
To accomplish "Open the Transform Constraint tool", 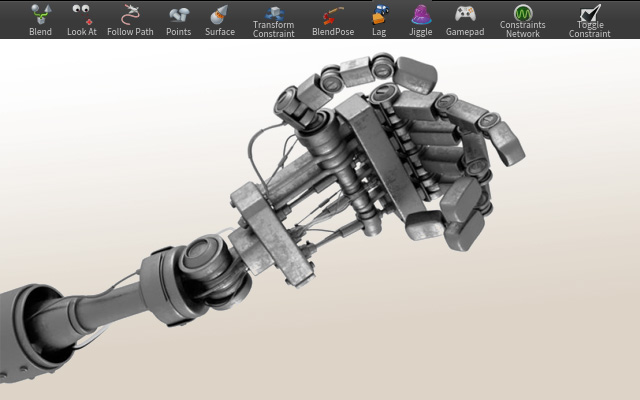I will (273, 21).
